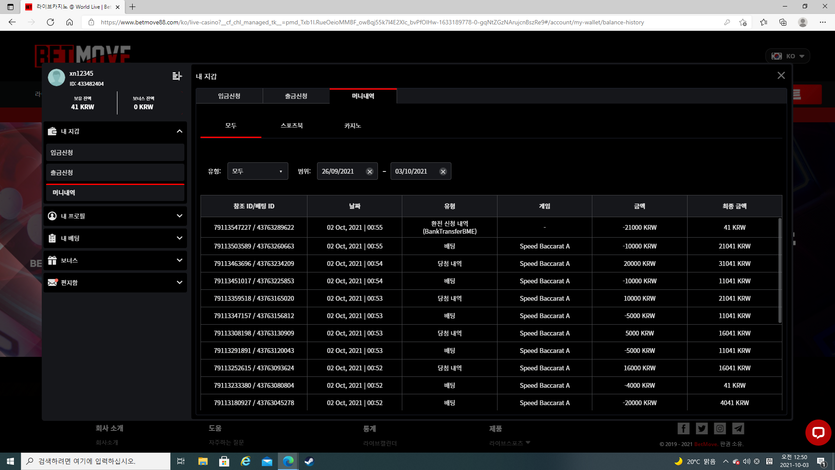Viewport: 835px width, 470px height.
Task: Select the 머니내역 tab
Action: coord(363,96)
